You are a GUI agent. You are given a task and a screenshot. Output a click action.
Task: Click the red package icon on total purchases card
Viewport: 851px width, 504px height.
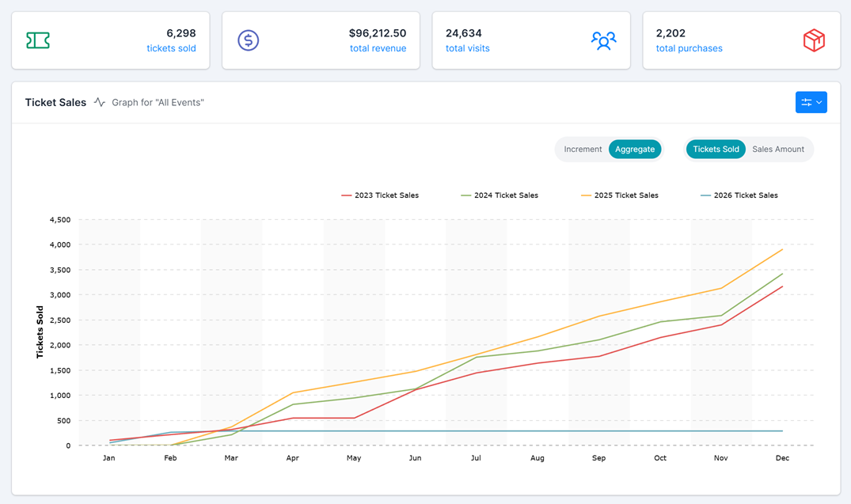(814, 40)
